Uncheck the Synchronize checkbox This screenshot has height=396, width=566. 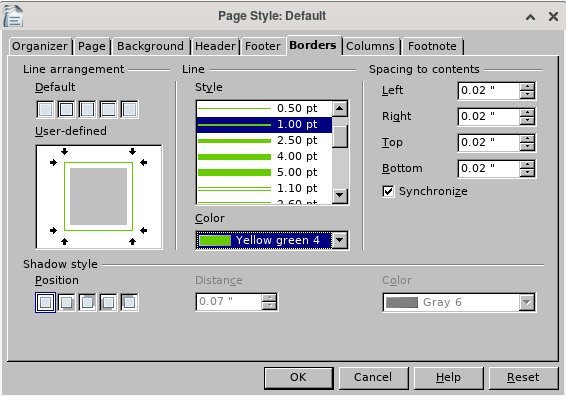[388, 191]
